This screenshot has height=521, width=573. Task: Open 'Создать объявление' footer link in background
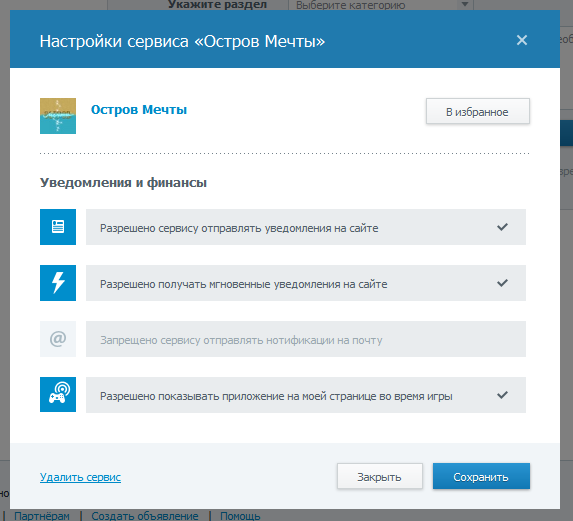coord(145,516)
